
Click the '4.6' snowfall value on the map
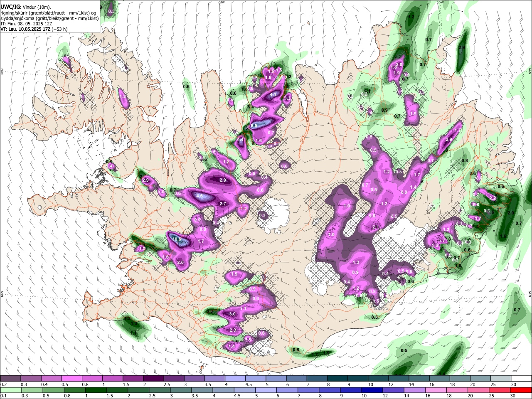click(199, 196)
